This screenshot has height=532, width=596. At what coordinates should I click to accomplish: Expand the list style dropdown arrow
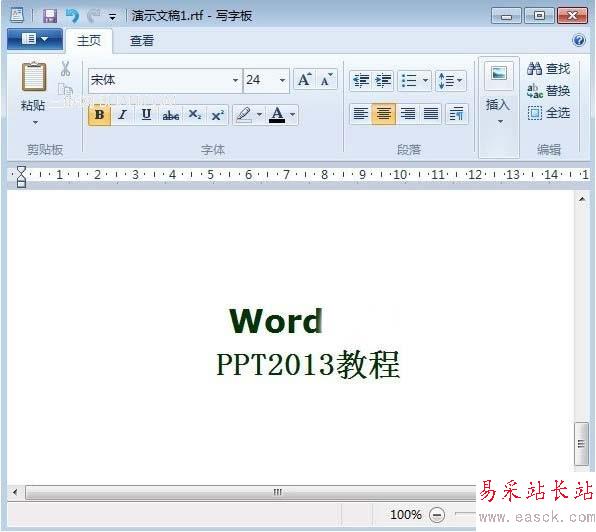click(x=426, y=81)
